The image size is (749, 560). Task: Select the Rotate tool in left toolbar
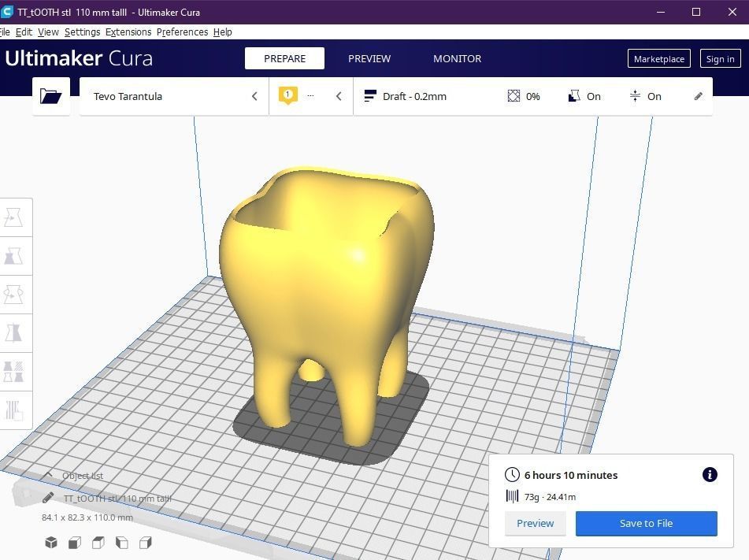point(13,295)
